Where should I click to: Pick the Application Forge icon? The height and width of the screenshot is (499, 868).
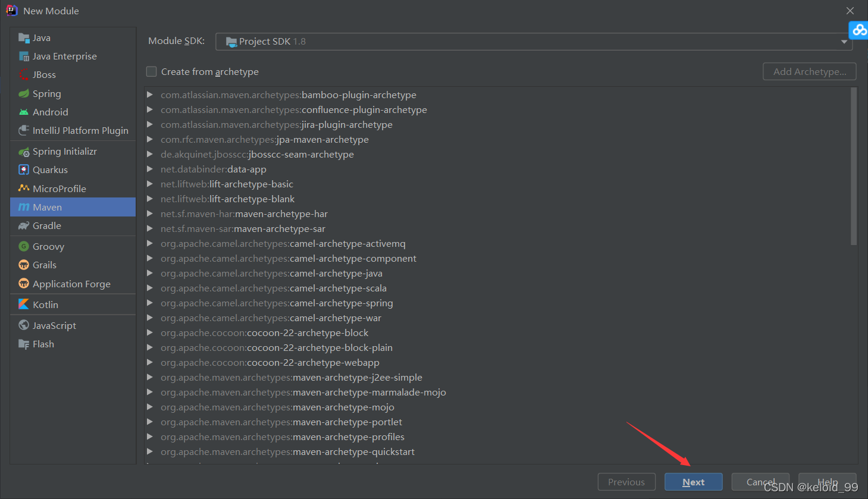tap(24, 284)
